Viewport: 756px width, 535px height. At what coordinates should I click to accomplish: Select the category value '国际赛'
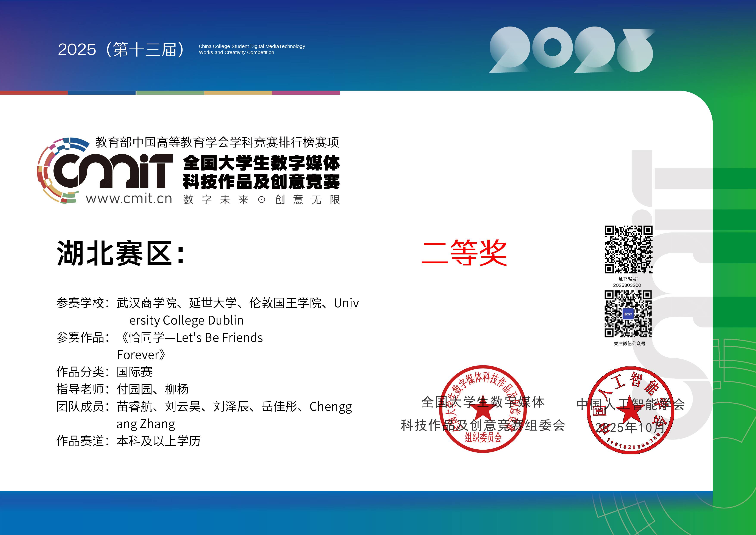coord(135,372)
